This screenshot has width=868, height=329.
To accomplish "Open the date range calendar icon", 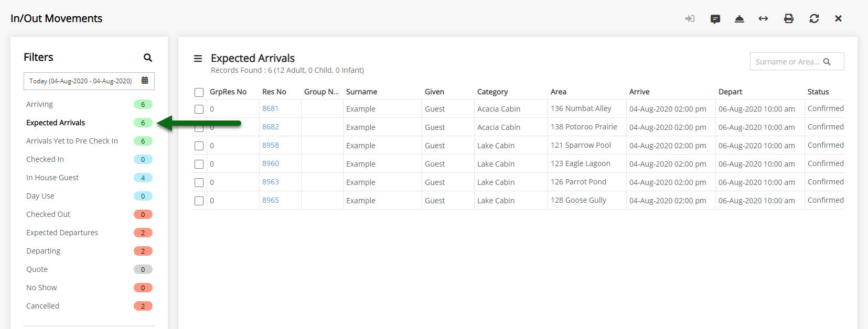I will click(x=145, y=81).
